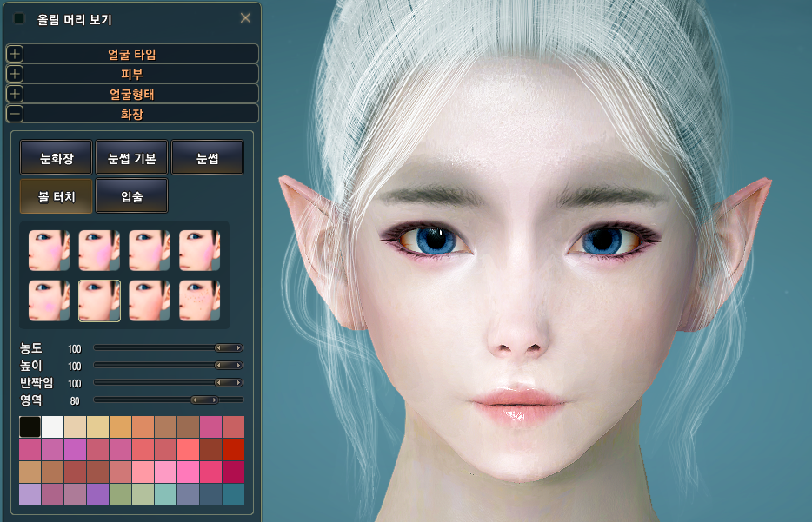
Task: Expand the 얼굴 타입 section plus icon
Action: 15,54
